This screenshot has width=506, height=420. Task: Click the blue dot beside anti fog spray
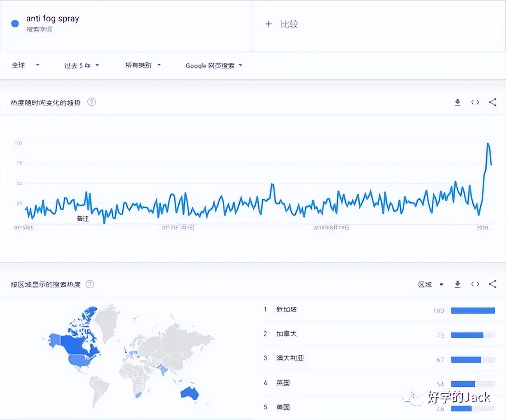click(15, 24)
